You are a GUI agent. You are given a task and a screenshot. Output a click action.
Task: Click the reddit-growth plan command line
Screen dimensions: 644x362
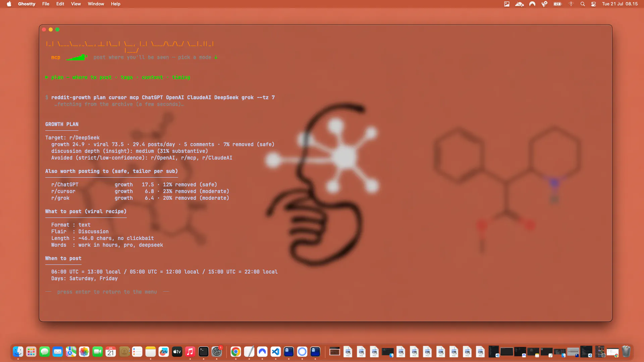[160, 98]
